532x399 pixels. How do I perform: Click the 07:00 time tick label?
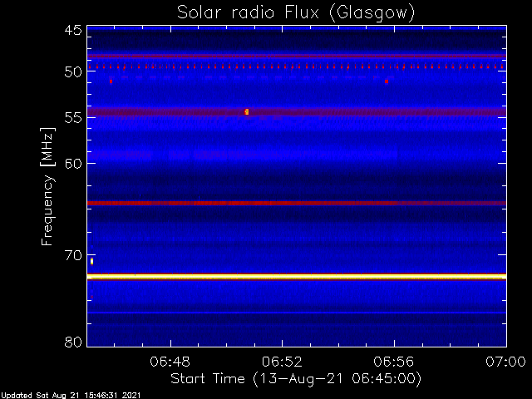(506, 362)
